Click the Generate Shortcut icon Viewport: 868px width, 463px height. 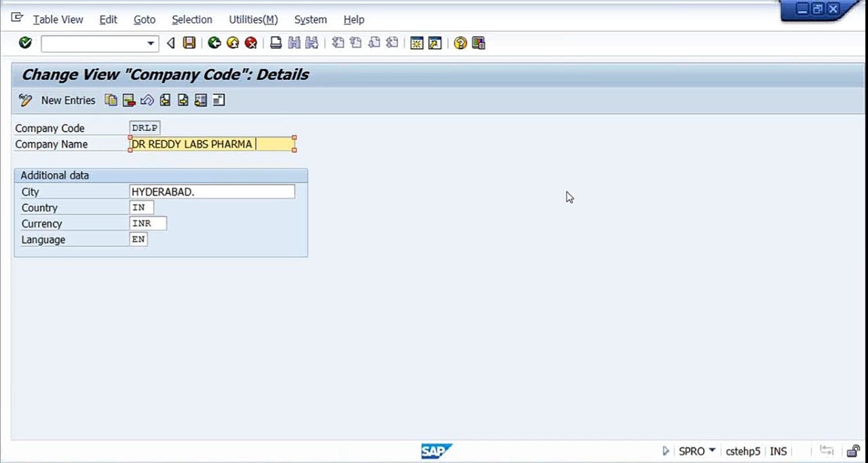[x=435, y=43]
